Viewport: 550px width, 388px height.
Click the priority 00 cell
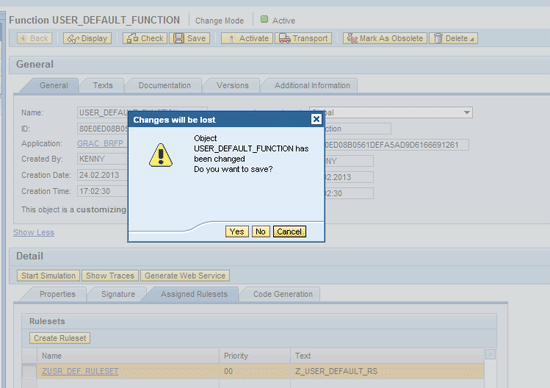pos(255,371)
